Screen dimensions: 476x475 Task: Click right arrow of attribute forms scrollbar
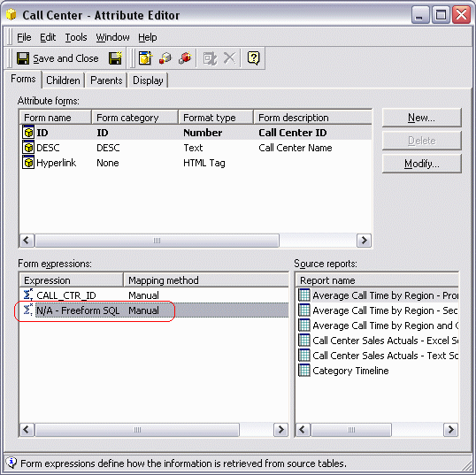tap(364, 241)
